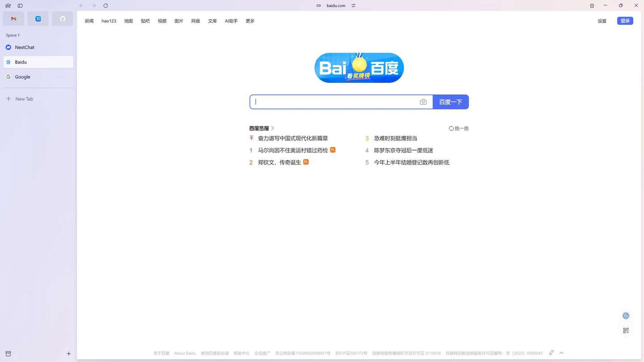Switch to the Google tab
The image size is (644, 362).
pyautogui.click(x=38, y=77)
